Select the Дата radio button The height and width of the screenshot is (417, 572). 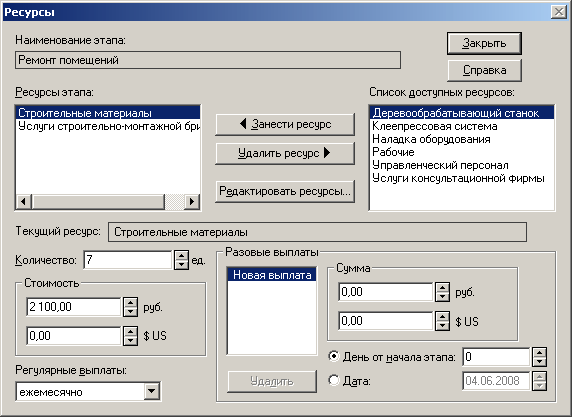click(x=334, y=381)
